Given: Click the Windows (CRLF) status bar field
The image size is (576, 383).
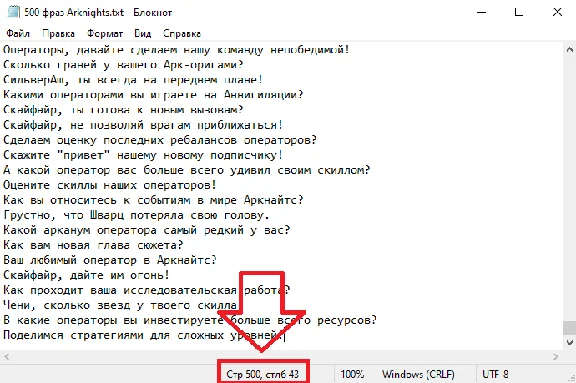Looking at the screenshot, I should [x=418, y=374].
